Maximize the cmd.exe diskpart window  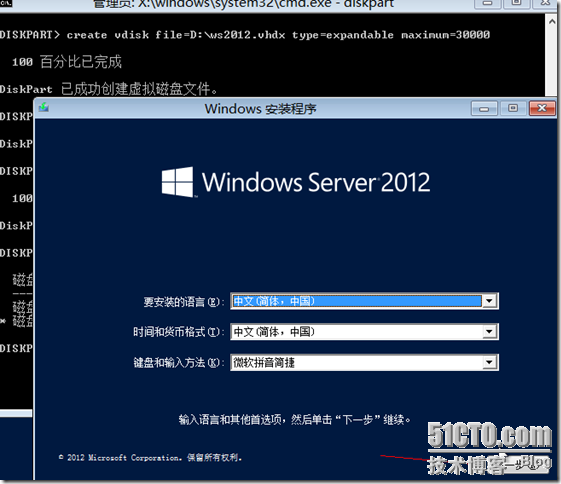click(516, 4)
